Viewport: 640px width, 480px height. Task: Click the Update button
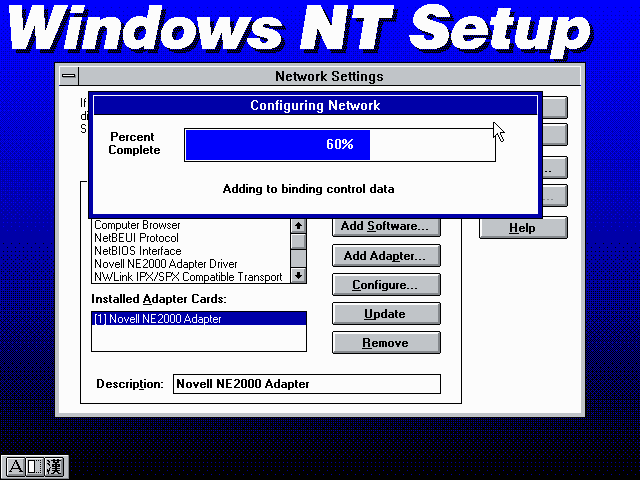point(386,314)
